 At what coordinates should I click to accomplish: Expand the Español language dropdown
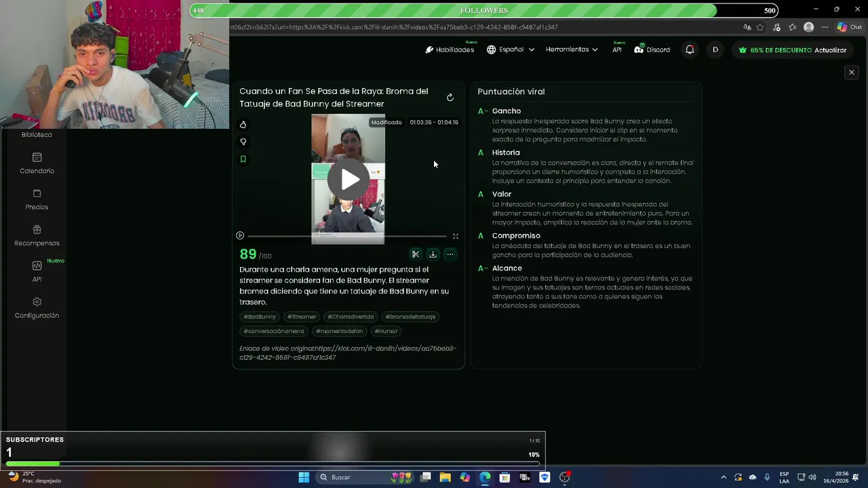coord(511,49)
